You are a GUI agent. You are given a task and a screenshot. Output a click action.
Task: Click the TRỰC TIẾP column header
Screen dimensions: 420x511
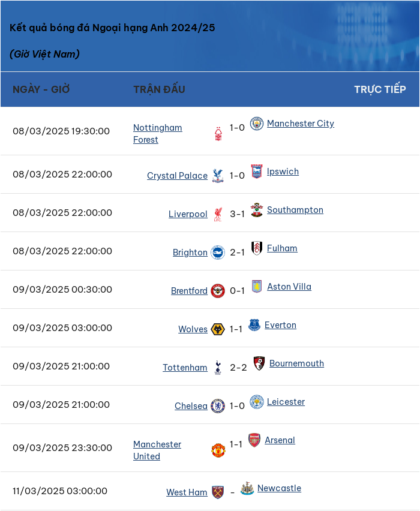point(380,89)
